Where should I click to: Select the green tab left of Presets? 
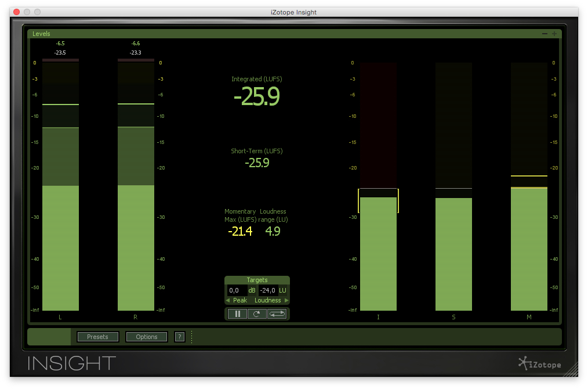point(49,337)
